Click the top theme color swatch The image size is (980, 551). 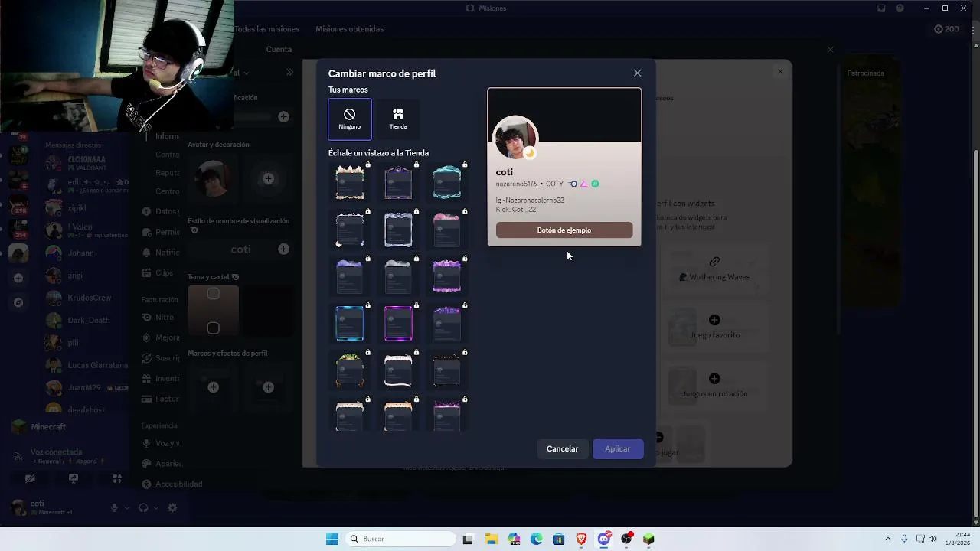click(x=214, y=294)
